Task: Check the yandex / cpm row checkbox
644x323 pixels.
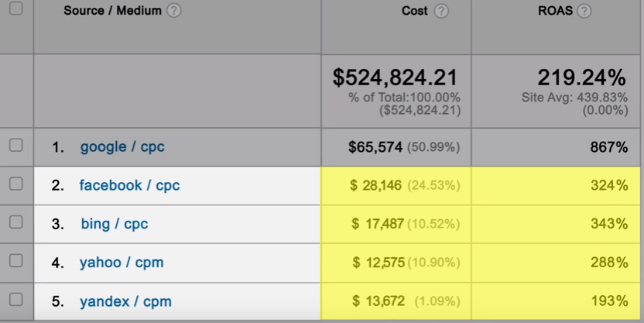Action: click(15, 299)
